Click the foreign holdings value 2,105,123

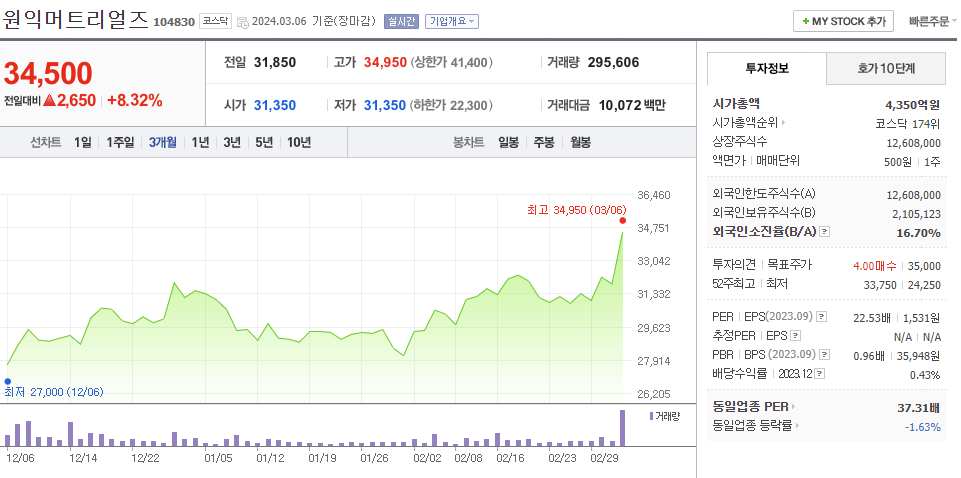(x=916, y=213)
